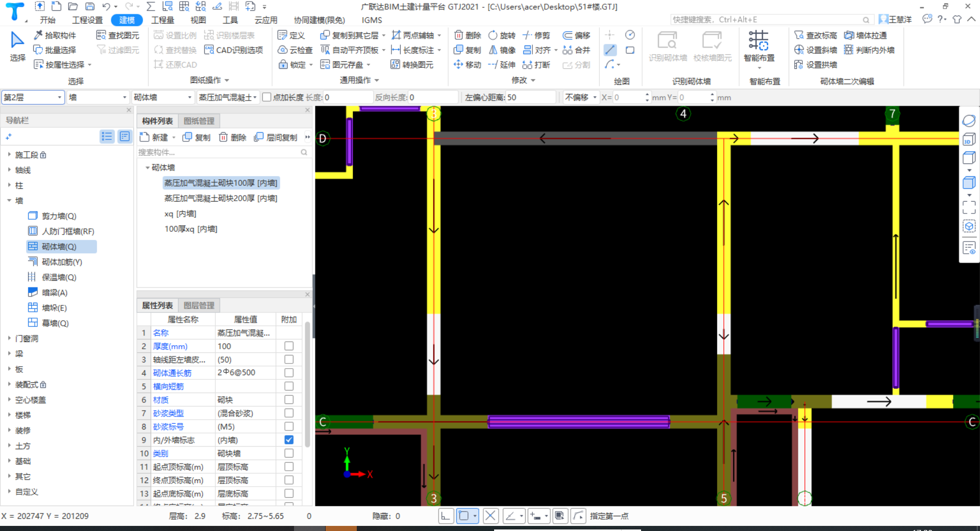Open the 不偏移 offset mode dropdown
Image resolution: width=980 pixels, height=531 pixels.
pos(581,97)
